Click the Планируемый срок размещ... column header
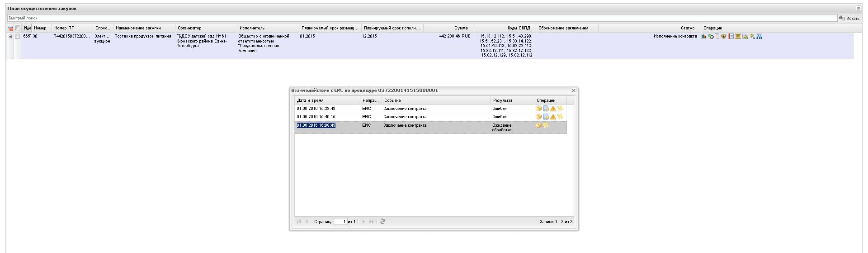This screenshot has height=253, width=868. pyautogui.click(x=330, y=28)
